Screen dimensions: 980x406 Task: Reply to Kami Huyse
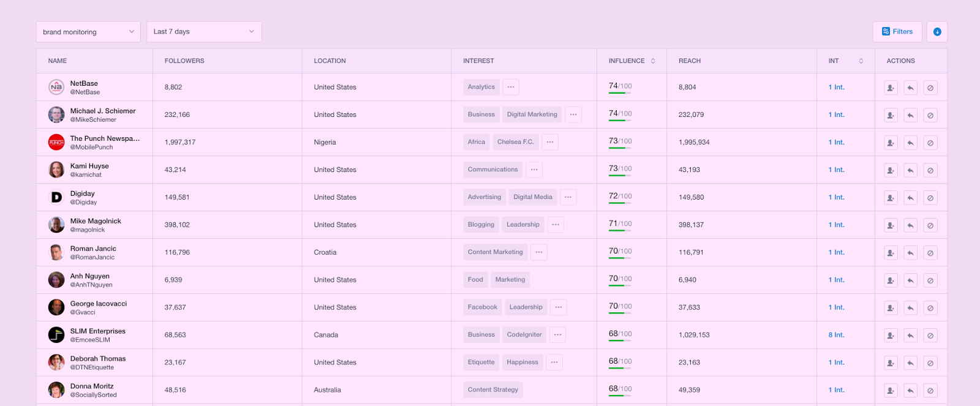click(x=911, y=170)
